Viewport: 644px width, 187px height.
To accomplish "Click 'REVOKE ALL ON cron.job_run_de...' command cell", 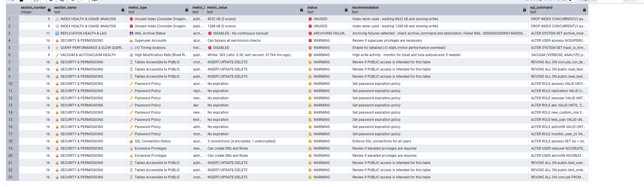I will (x=558, y=62).
